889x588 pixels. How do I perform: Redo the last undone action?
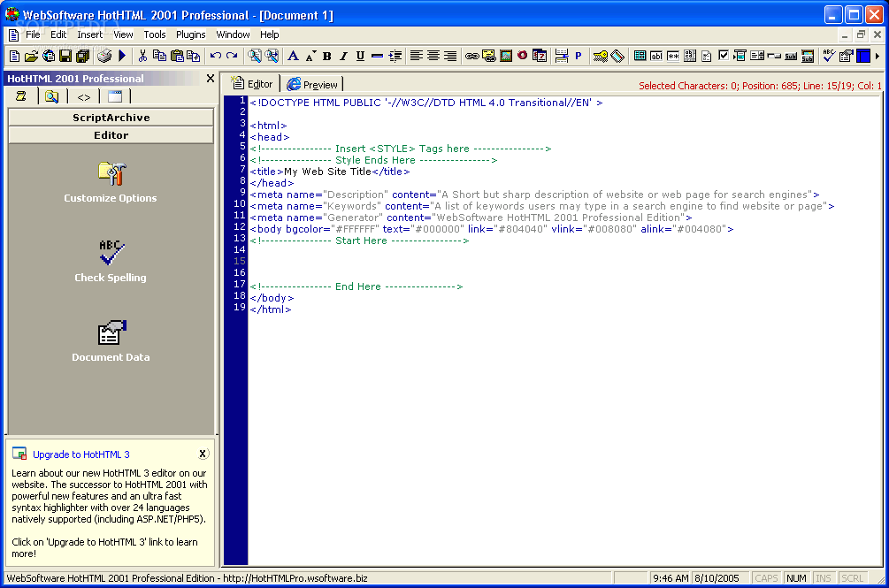coord(232,56)
